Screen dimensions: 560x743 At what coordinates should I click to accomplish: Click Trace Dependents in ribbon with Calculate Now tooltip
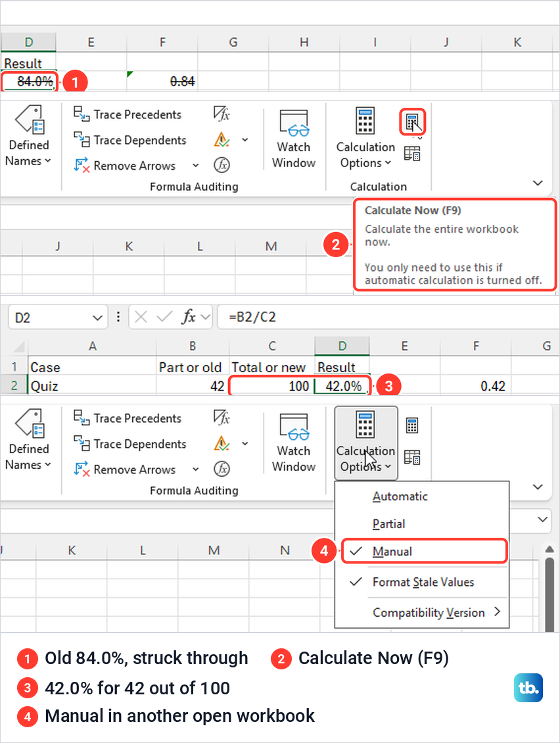coord(130,140)
